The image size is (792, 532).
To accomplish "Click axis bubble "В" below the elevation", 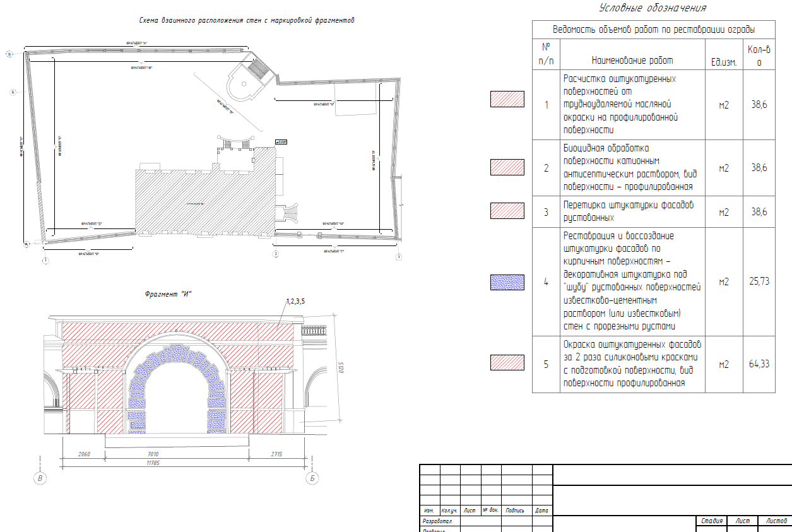I will coord(40,479).
